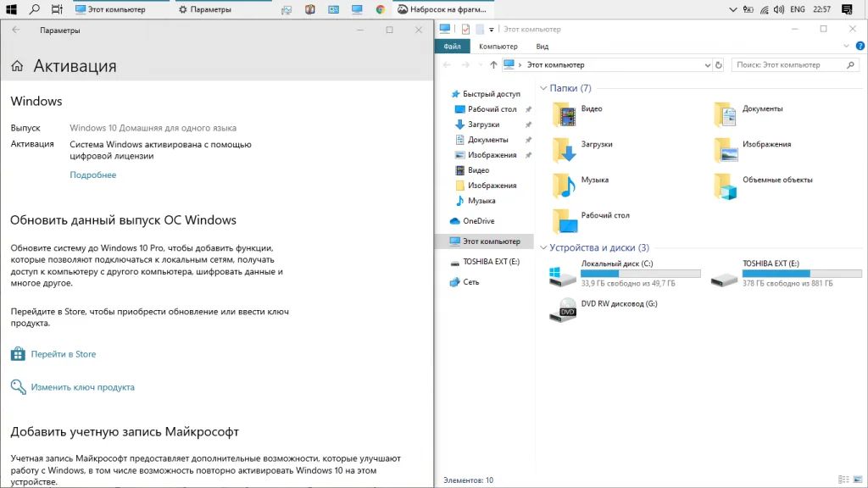Open recent locations dropdown arrow
The width and height of the screenshot is (868, 488).
click(480, 64)
